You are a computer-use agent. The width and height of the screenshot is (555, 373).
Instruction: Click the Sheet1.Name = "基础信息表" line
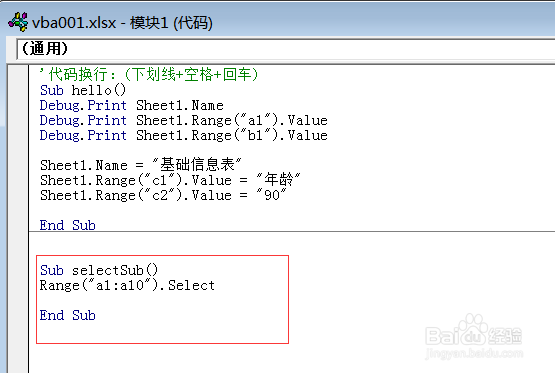(x=141, y=165)
